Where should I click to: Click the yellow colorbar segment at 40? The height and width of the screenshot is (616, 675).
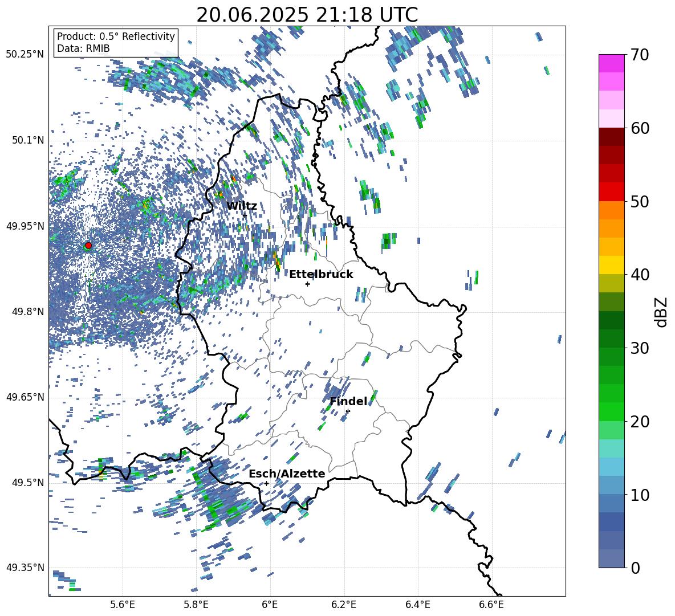coord(611,265)
